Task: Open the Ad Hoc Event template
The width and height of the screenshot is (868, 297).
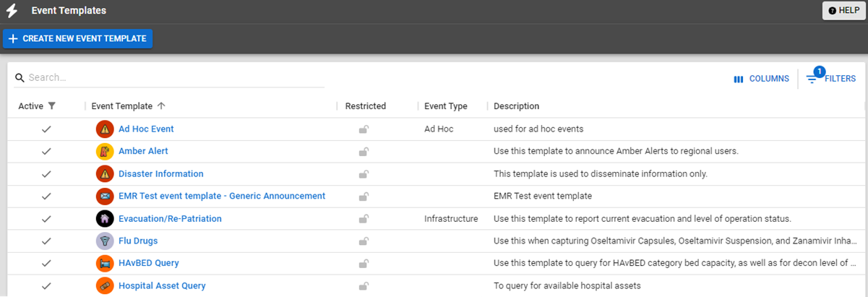Action: pos(146,129)
